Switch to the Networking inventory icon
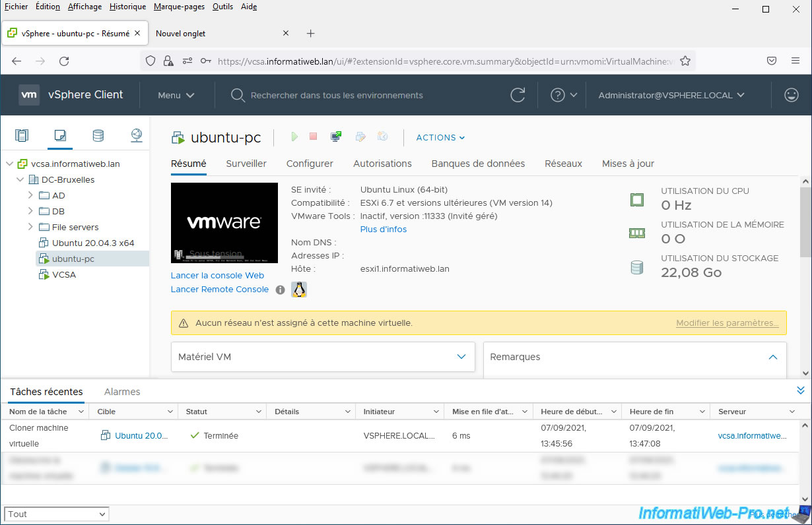The image size is (812, 525). [136, 136]
